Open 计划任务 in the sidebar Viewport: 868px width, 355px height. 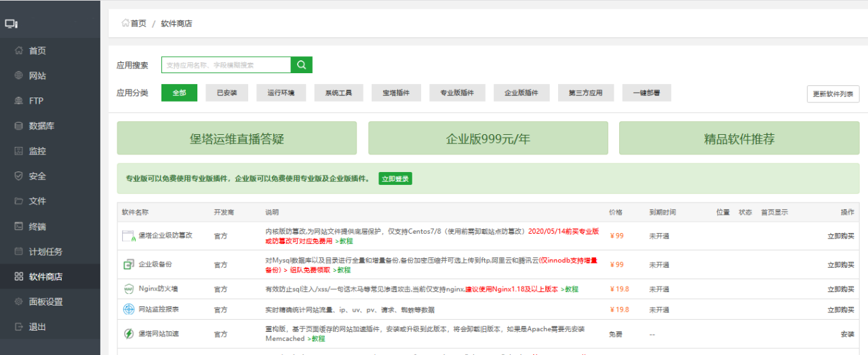coord(45,251)
